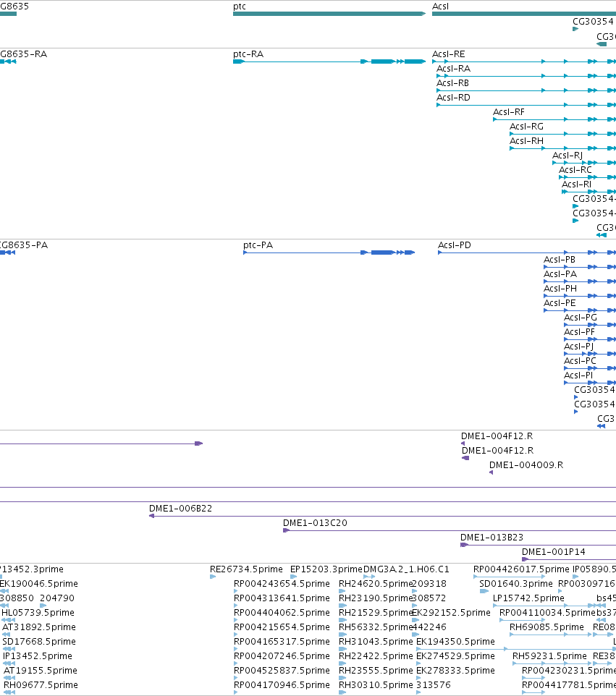
Task: Click the Acsl-RD transcript label
Action: point(453,97)
